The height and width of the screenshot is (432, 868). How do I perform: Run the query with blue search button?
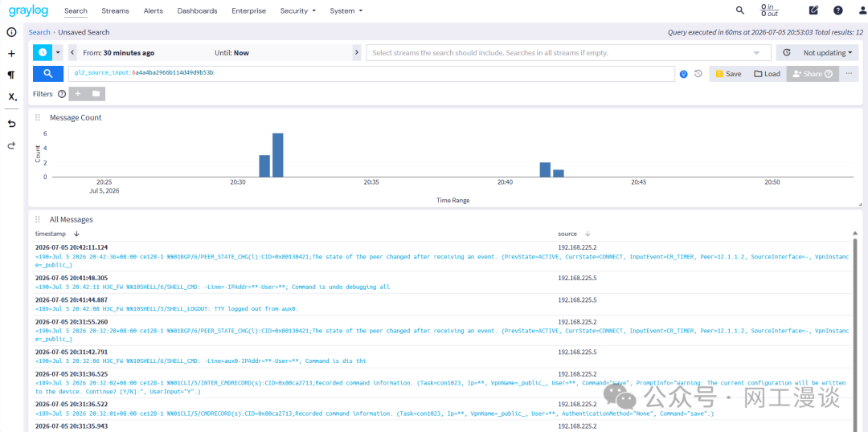tap(48, 74)
